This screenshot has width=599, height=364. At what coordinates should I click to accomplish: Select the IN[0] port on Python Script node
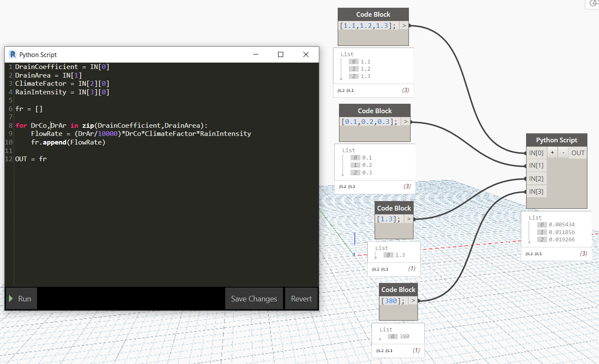536,153
